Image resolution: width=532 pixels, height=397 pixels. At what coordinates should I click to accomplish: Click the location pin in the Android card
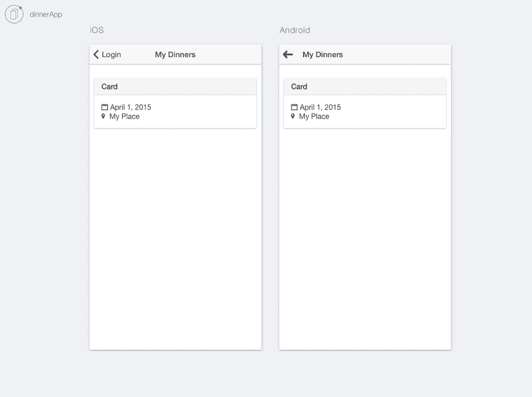293,116
